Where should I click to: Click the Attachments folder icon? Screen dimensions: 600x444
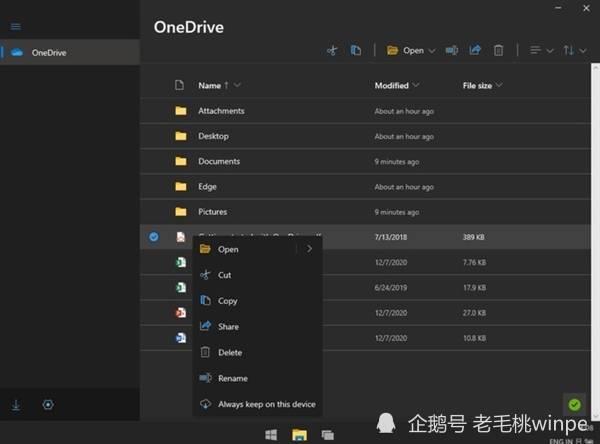(x=181, y=111)
